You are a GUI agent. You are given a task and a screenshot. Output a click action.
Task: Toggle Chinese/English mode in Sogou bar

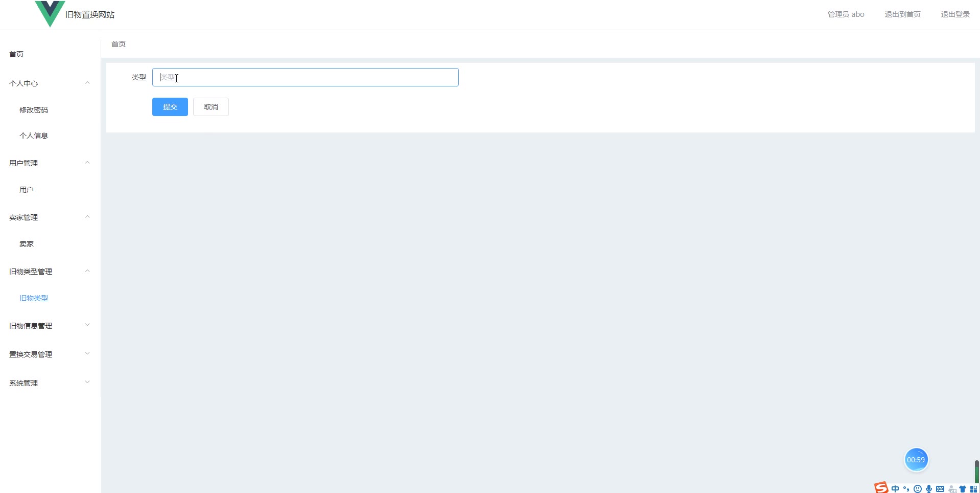(x=895, y=489)
